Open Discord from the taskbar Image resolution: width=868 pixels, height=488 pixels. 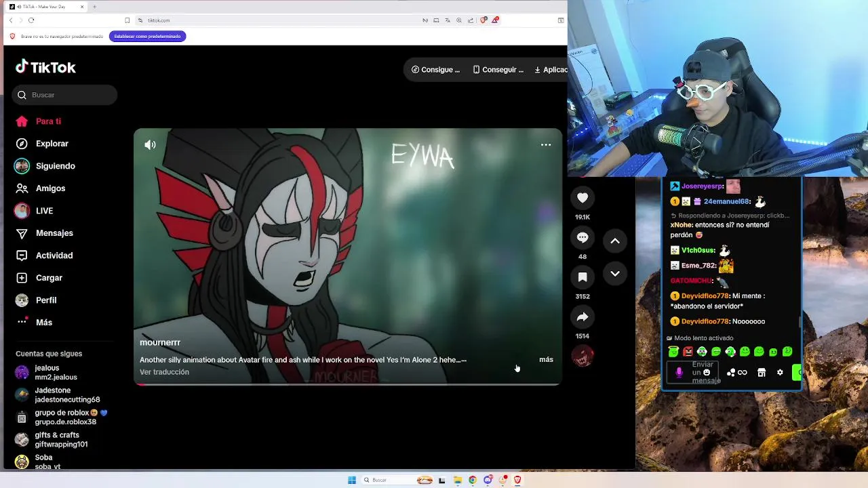[488, 480]
